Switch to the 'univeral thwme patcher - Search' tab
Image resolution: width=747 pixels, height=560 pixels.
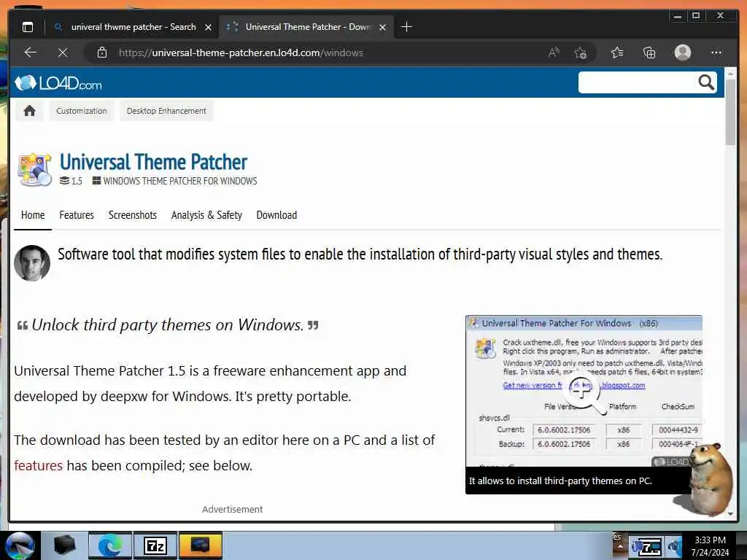pyautogui.click(x=133, y=27)
